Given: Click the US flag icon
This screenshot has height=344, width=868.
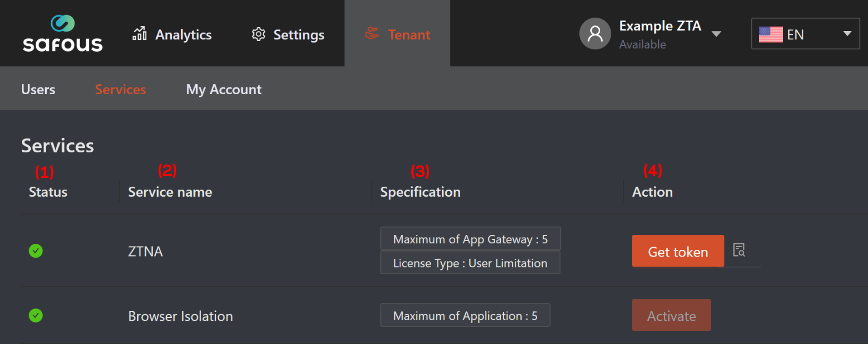Looking at the screenshot, I should (x=771, y=34).
